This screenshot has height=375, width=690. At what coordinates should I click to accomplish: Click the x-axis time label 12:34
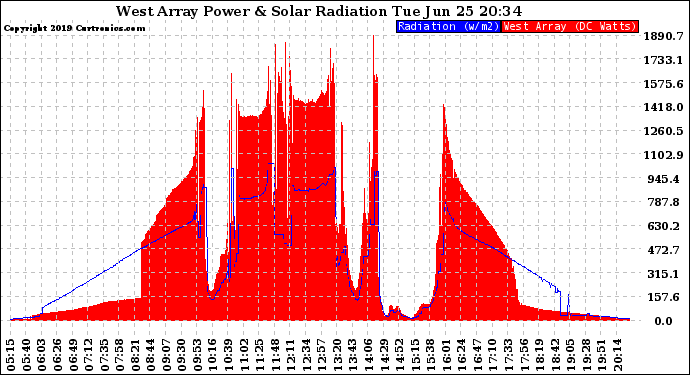tap(305, 355)
